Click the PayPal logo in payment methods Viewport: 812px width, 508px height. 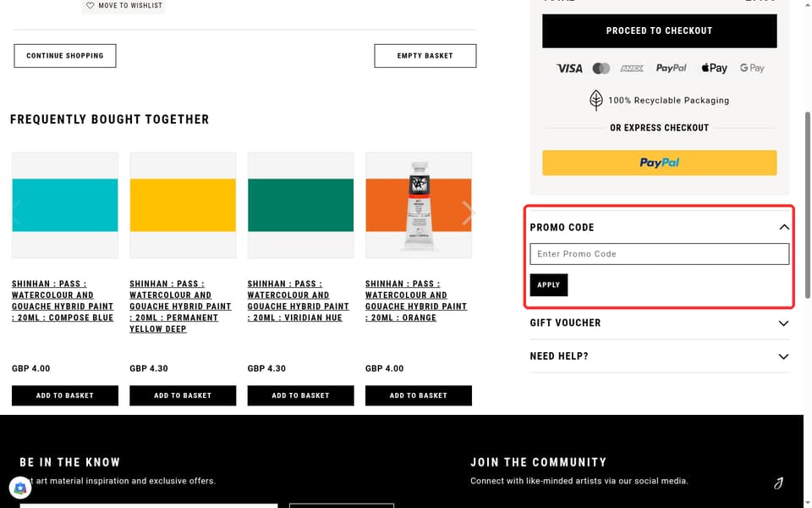[671, 69]
